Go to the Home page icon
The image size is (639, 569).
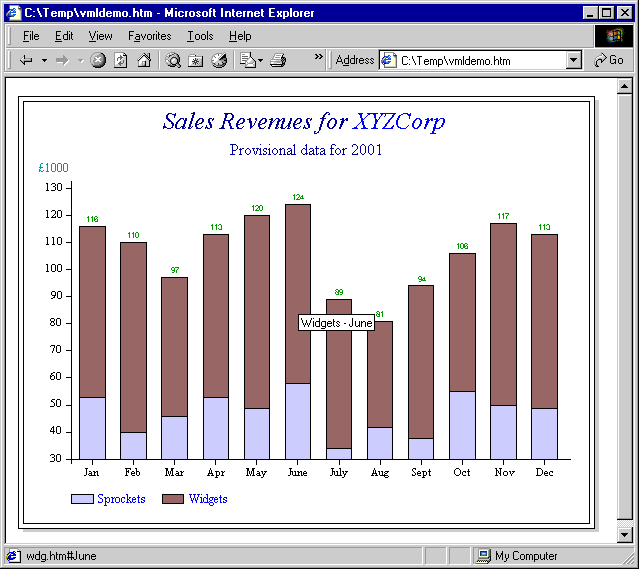[x=144, y=60]
